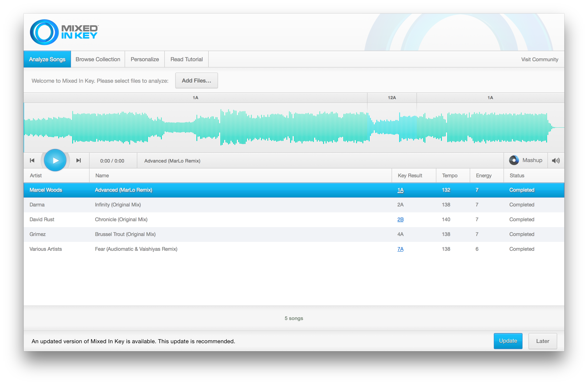The height and width of the screenshot is (385, 588).
Task: Play the selected song
Action: tap(55, 161)
